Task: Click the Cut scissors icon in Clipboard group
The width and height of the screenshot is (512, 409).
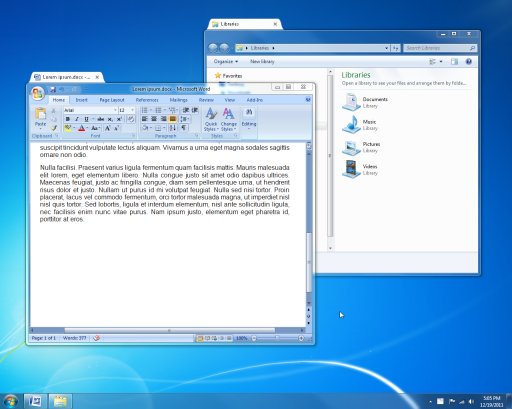Action: 54,111
